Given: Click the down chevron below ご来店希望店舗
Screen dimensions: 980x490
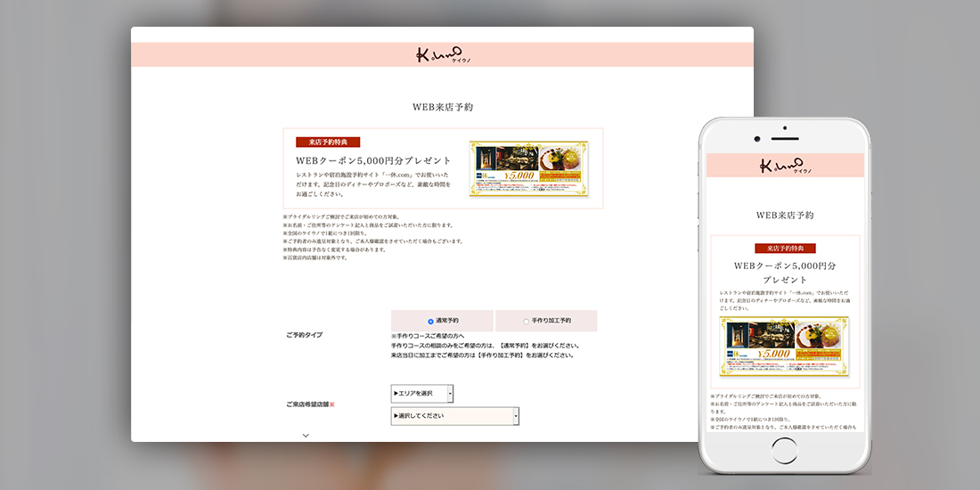Looking at the screenshot, I should click(306, 436).
